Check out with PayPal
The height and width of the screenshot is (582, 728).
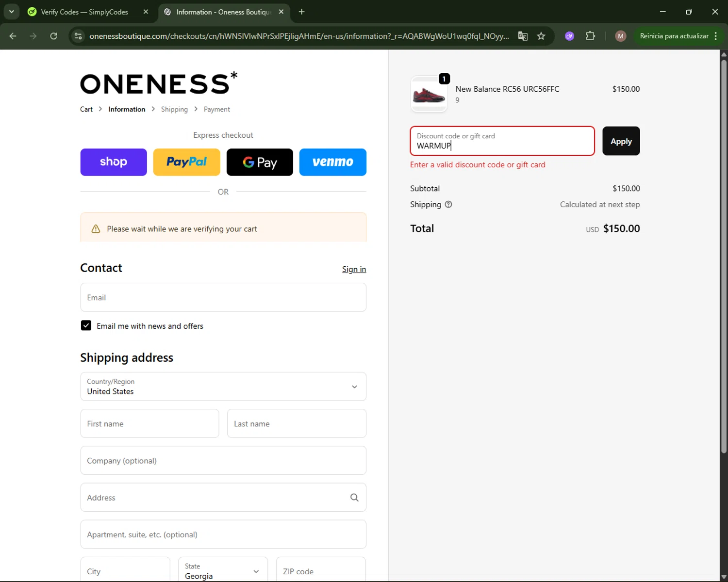pyautogui.click(x=187, y=162)
